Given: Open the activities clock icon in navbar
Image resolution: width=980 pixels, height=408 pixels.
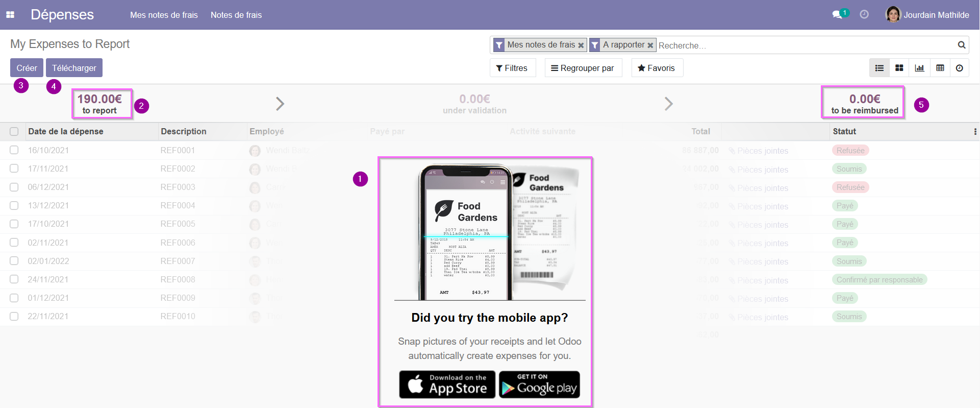Looking at the screenshot, I should (864, 14).
